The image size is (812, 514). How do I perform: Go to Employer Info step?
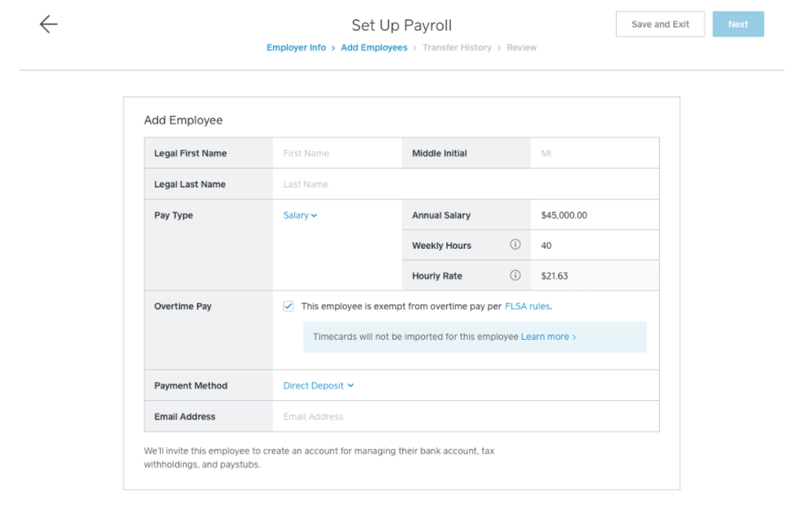(296, 48)
